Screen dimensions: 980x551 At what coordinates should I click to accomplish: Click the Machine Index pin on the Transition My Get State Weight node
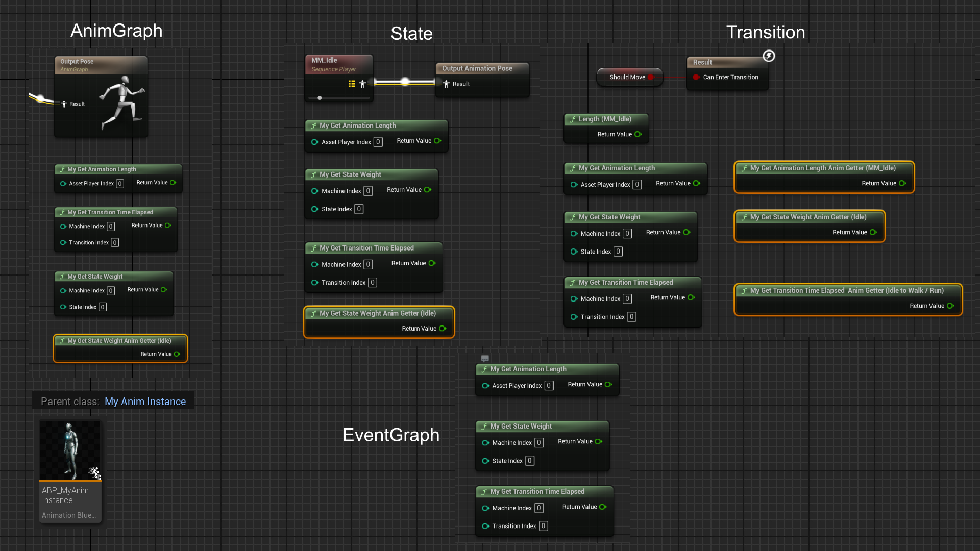[574, 234]
